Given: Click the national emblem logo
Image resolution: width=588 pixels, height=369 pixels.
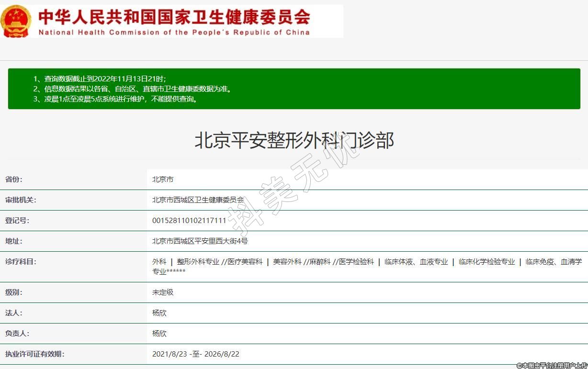Looking at the screenshot, I should pyautogui.click(x=16, y=21).
